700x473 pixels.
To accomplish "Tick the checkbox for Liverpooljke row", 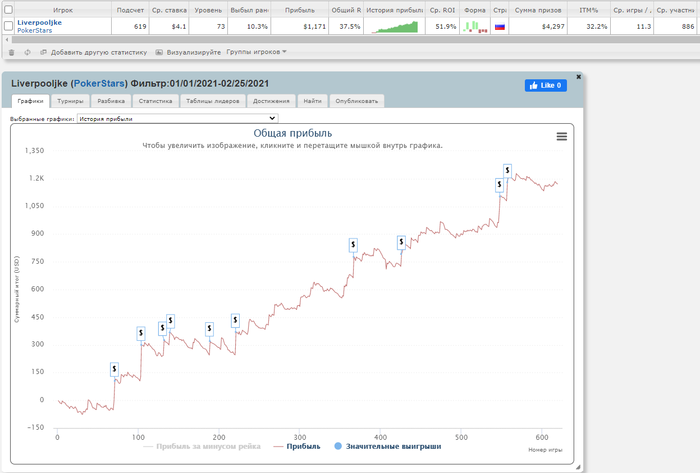I will 8,26.
